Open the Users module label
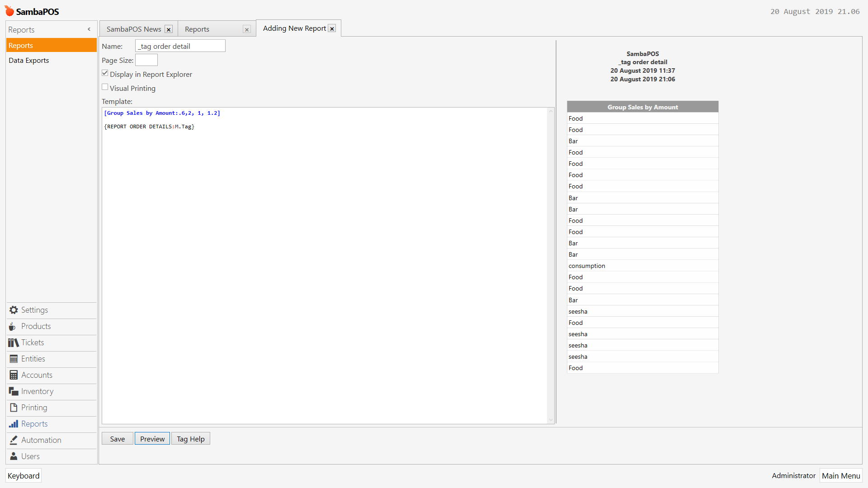This screenshot has height=488, width=868. point(30,456)
